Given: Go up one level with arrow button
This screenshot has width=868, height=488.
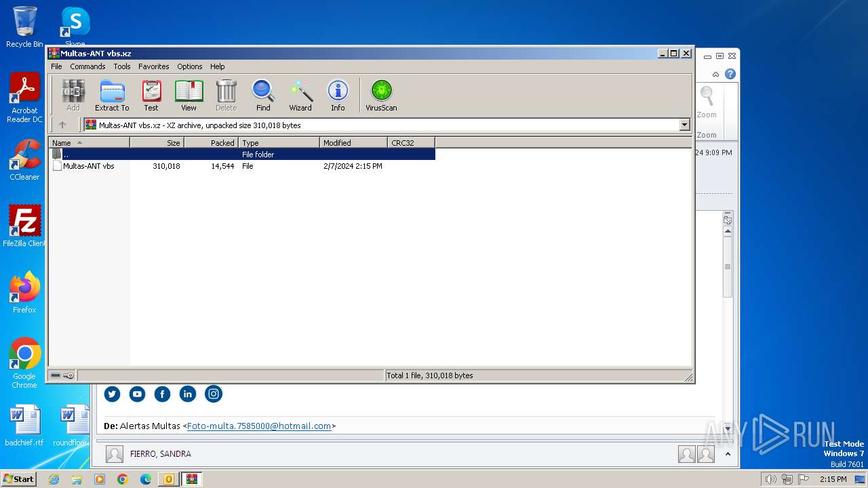Looking at the screenshot, I should click(x=62, y=125).
